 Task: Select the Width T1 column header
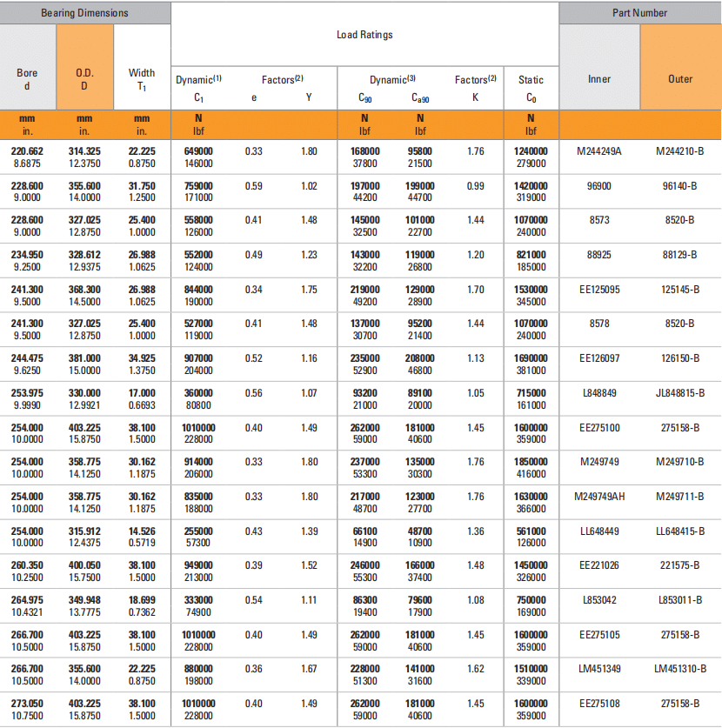coord(142,79)
